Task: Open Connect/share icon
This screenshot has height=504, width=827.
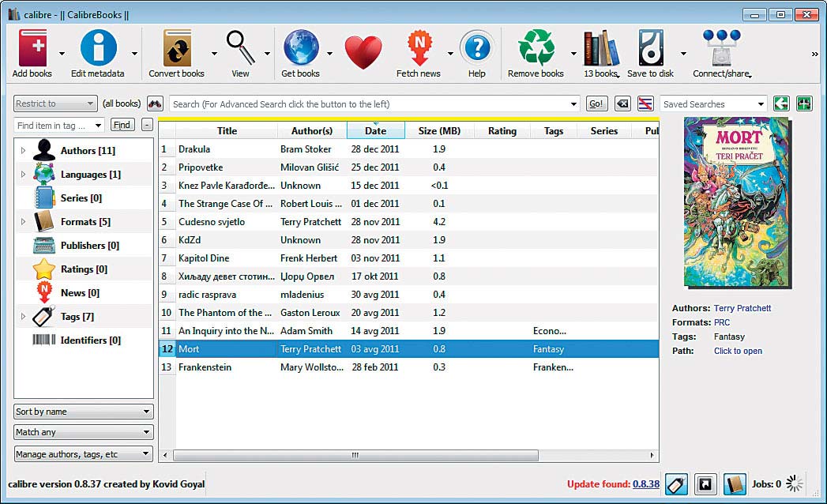Action: click(x=721, y=48)
